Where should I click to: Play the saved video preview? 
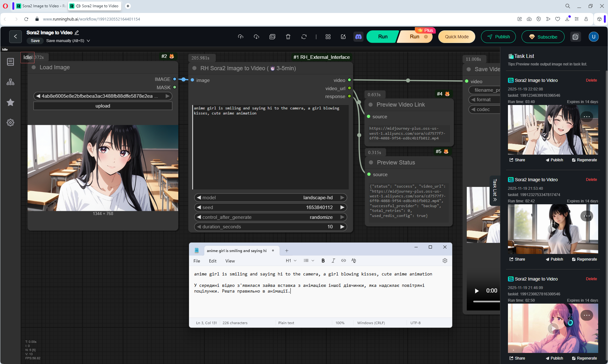pos(477,291)
